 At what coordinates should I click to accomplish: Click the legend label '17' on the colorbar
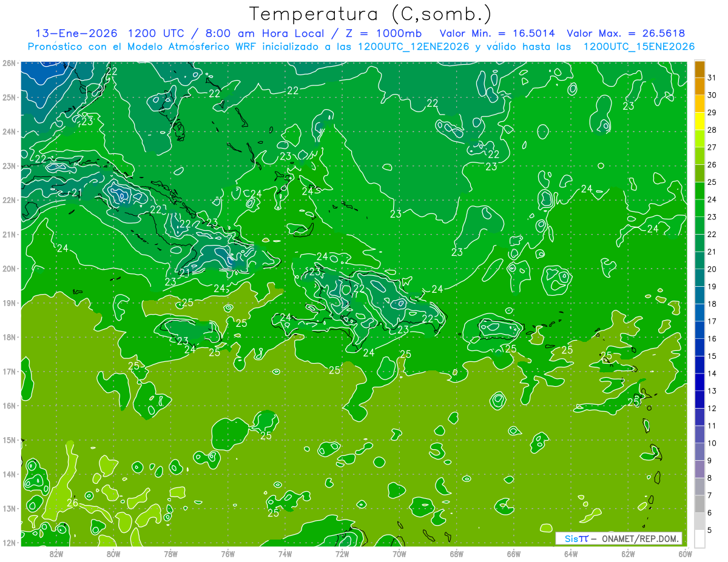[712, 321]
